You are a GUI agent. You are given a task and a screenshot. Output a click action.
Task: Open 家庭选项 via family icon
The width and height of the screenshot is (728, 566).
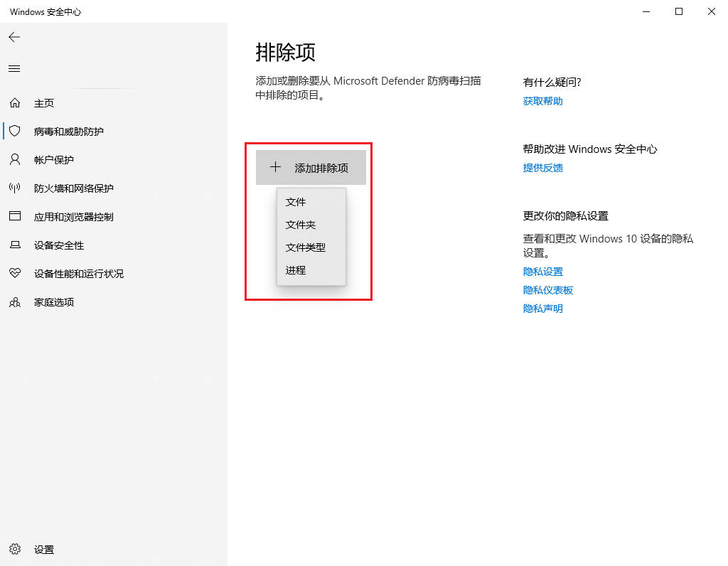tap(15, 302)
